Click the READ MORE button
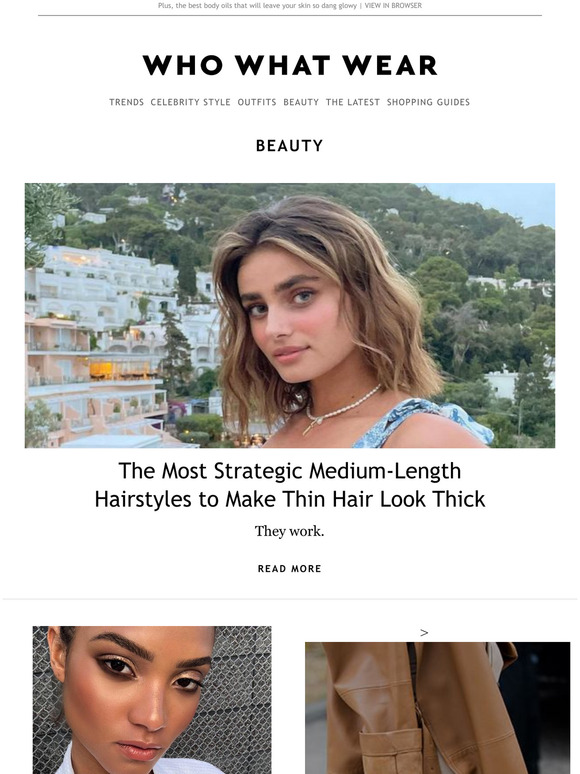Image resolution: width=580 pixels, height=774 pixels. [290, 569]
